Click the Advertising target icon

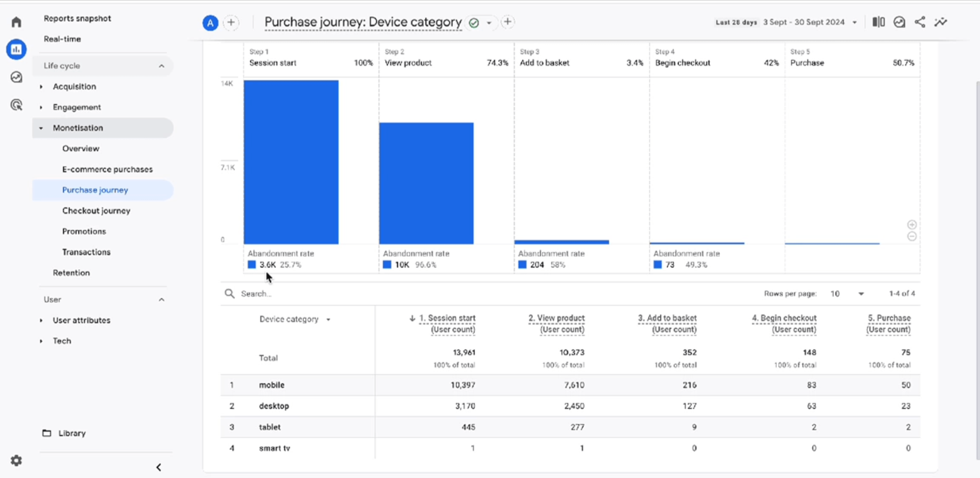point(16,105)
